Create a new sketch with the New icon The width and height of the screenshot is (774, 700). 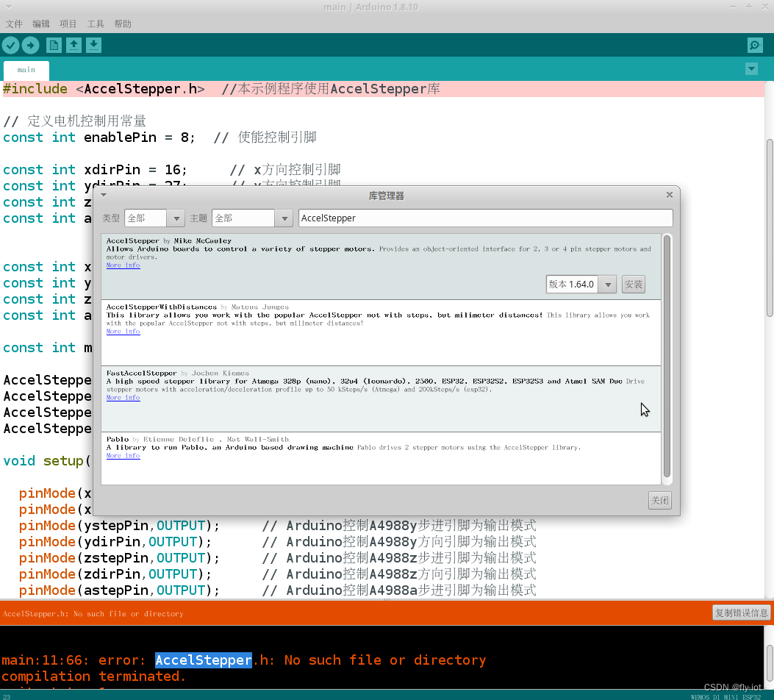pos(54,46)
